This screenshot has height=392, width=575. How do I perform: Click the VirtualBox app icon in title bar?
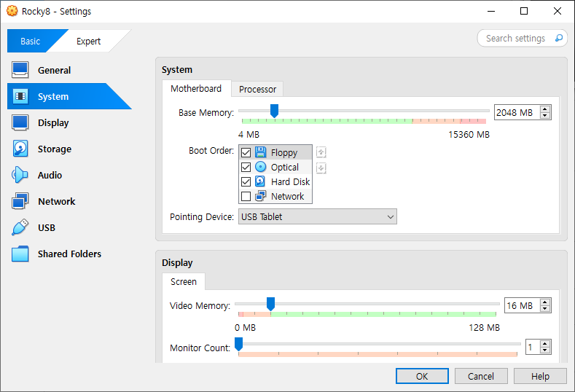coord(12,11)
